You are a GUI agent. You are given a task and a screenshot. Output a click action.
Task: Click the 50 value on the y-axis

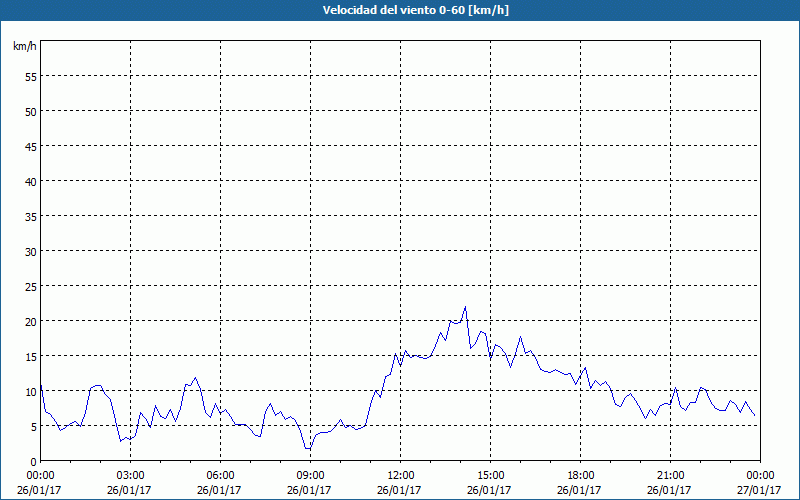[31, 112]
